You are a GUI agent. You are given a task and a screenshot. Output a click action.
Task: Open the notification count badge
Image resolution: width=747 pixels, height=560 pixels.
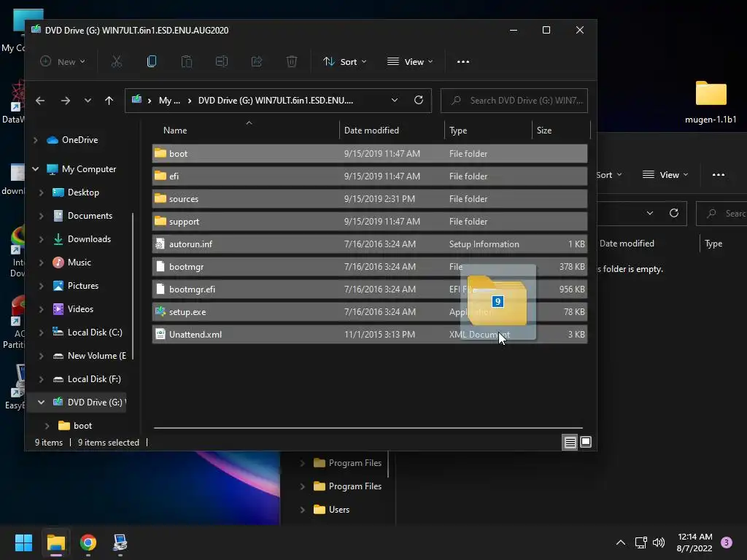727,542
